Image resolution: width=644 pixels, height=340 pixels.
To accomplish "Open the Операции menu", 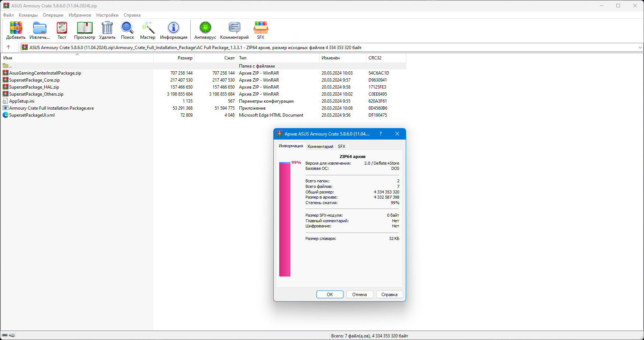I will point(53,15).
